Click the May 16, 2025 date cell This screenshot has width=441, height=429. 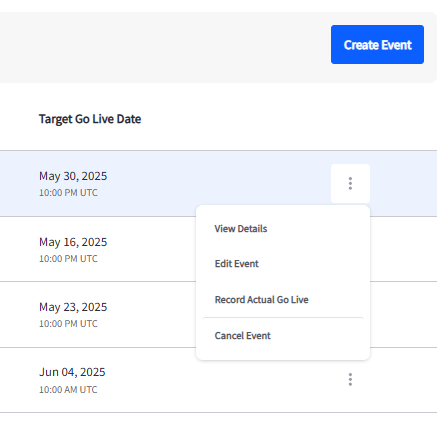click(73, 242)
